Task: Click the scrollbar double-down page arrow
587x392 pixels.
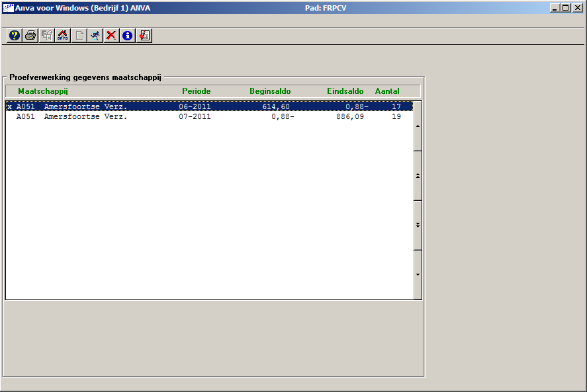Action: pyautogui.click(x=417, y=225)
